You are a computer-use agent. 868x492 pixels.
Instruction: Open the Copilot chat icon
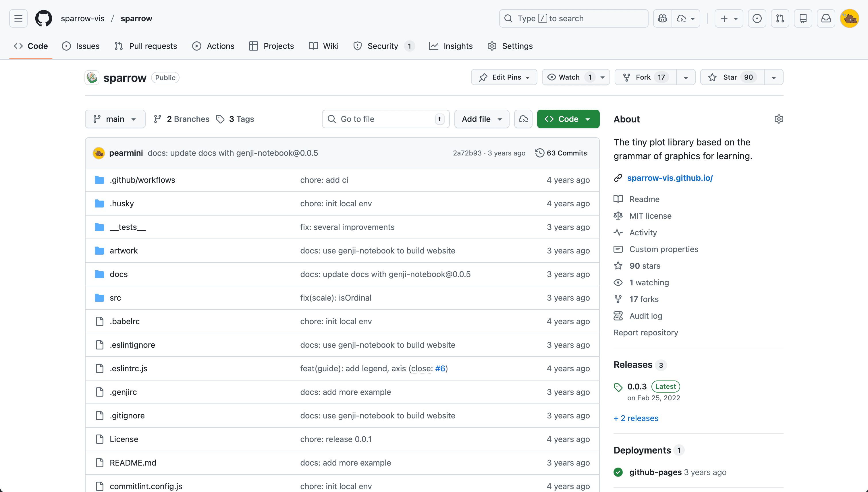tap(662, 18)
